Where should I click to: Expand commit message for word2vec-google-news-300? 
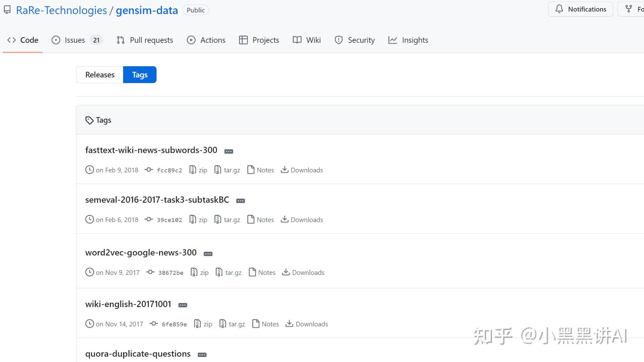pyautogui.click(x=208, y=254)
